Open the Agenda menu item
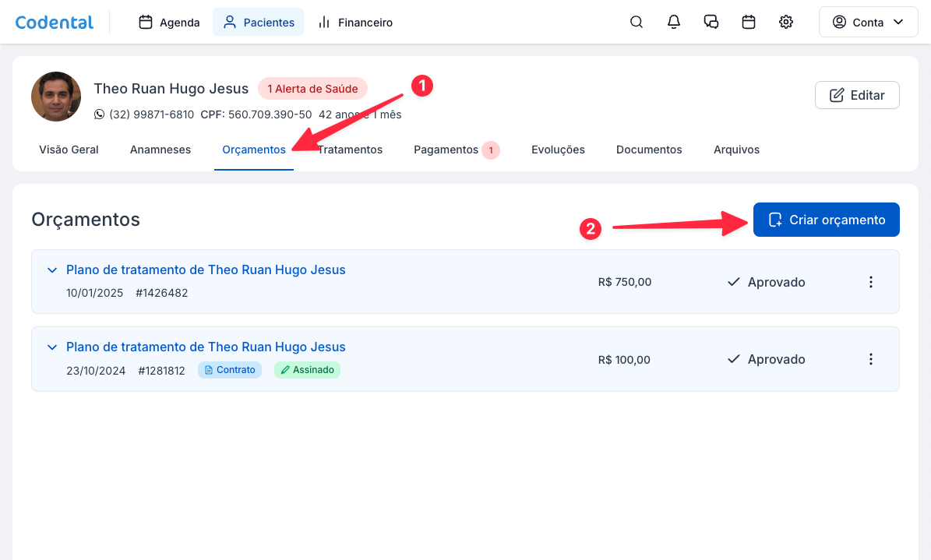The height and width of the screenshot is (560, 931). (169, 23)
